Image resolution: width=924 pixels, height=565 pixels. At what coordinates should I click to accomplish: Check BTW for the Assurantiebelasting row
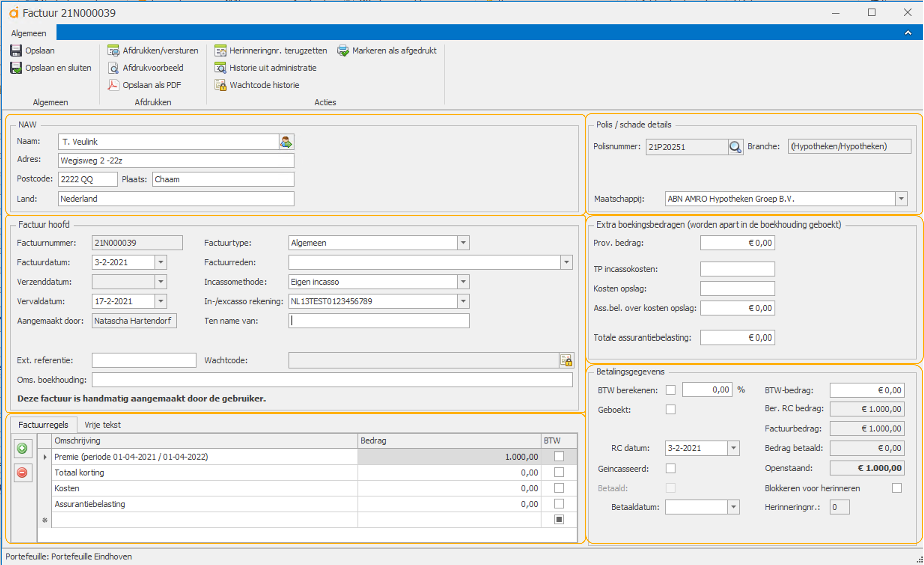[x=559, y=504]
